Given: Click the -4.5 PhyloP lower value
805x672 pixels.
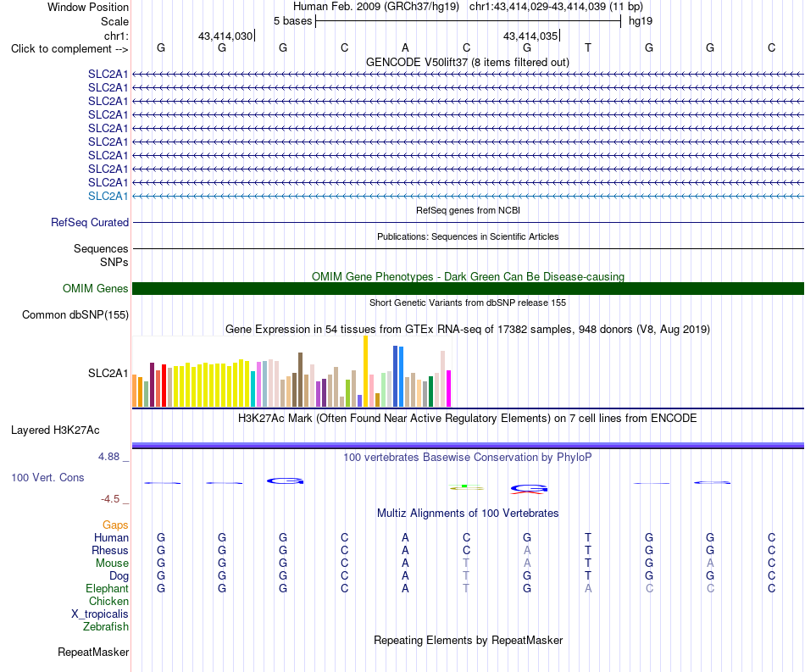Looking at the screenshot, I should pyautogui.click(x=110, y=499).
